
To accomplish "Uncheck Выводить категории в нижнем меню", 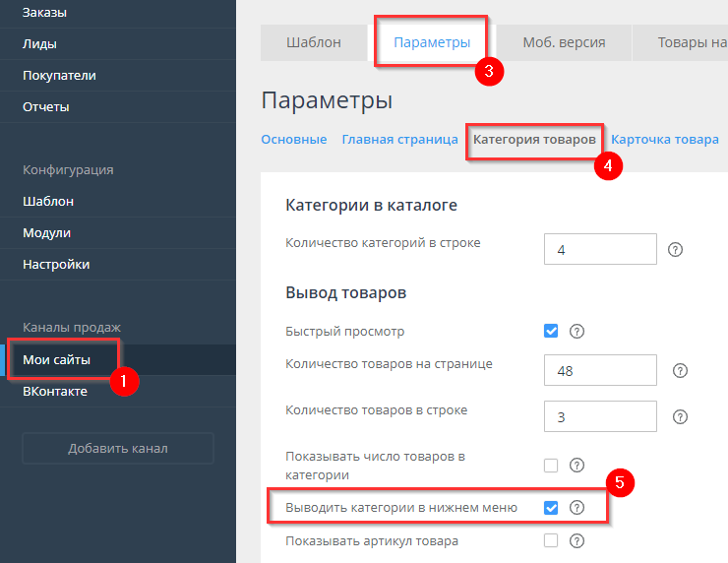I will point(551,508).
